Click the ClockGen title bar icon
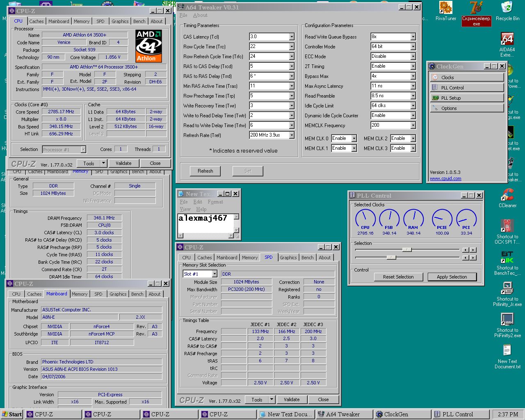The image size is (525, 420). click(x=432, y=66)
